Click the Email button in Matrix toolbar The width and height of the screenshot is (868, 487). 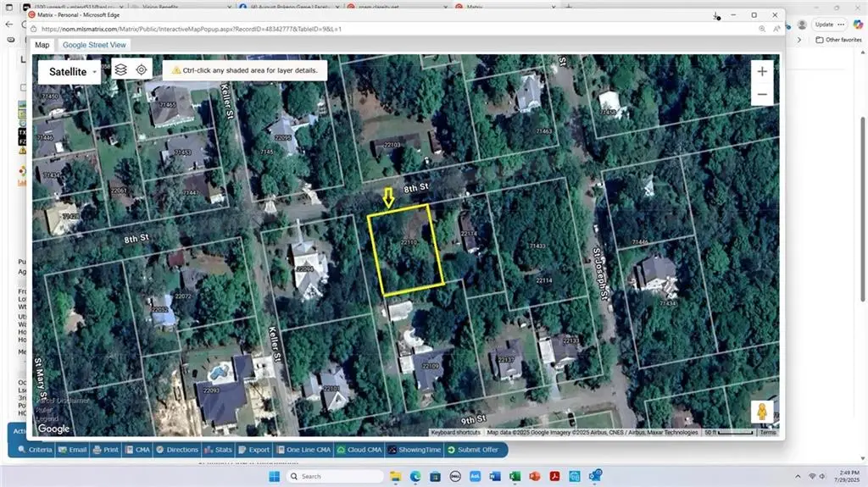click(73, 450)
